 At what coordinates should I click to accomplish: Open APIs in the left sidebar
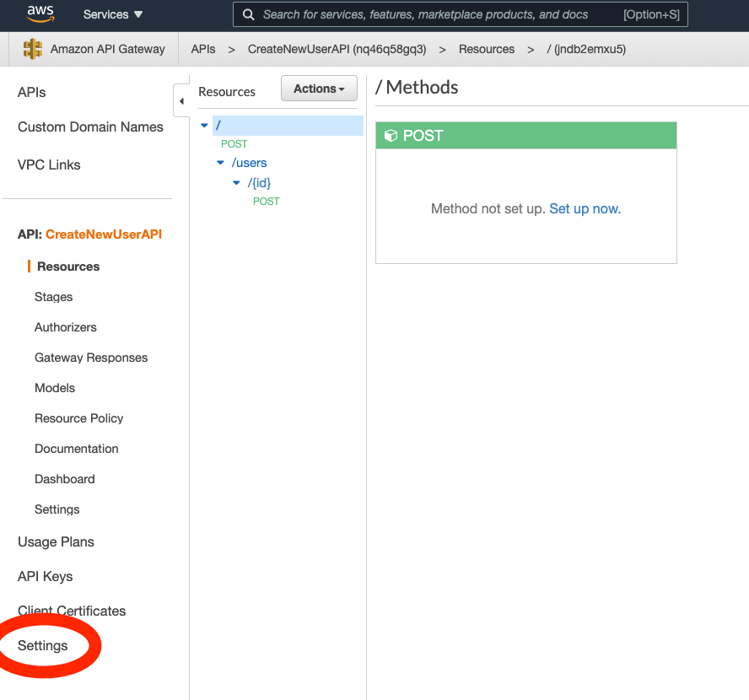[x=31, y=92]
